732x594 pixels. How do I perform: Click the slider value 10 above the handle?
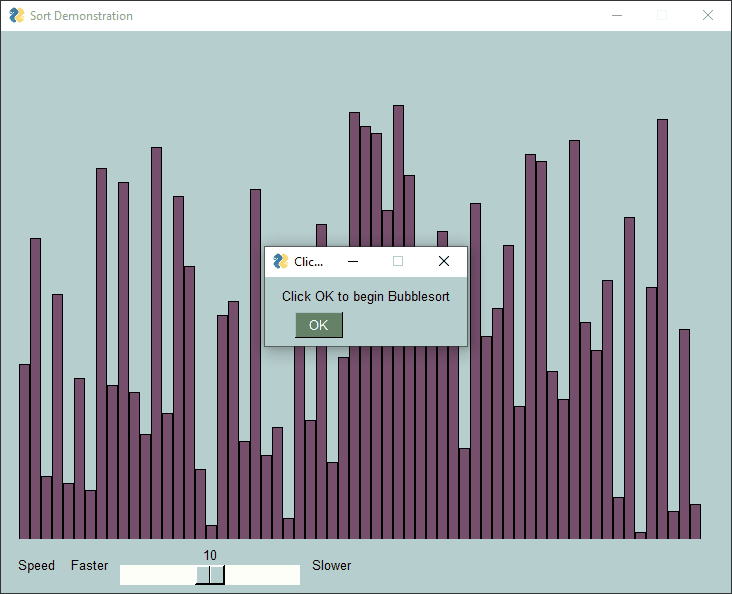coord(210,555)
